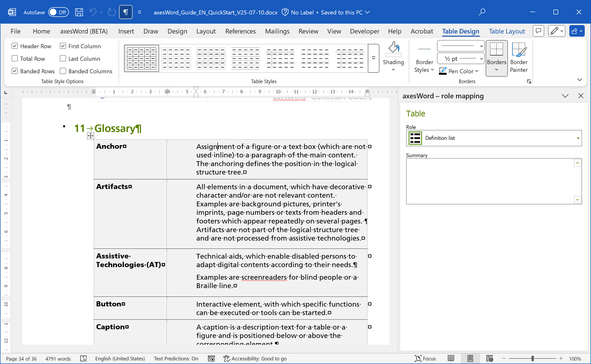The image size is (591, 364).
Task: Click the search magnifier icon
Action: [x=482, y=12]
